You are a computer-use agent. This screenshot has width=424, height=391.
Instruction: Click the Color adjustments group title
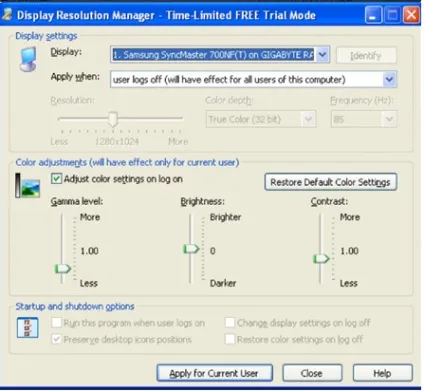point(127,163)
